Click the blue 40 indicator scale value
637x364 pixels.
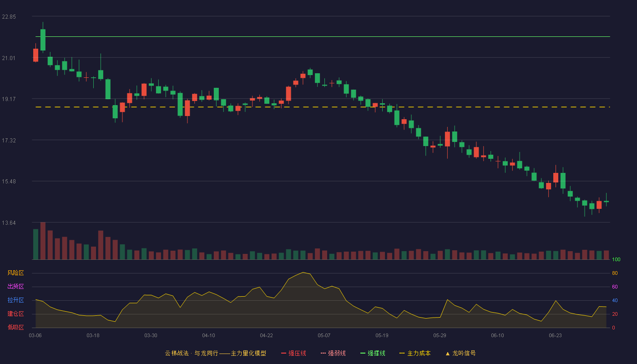[x=615, y=300]
